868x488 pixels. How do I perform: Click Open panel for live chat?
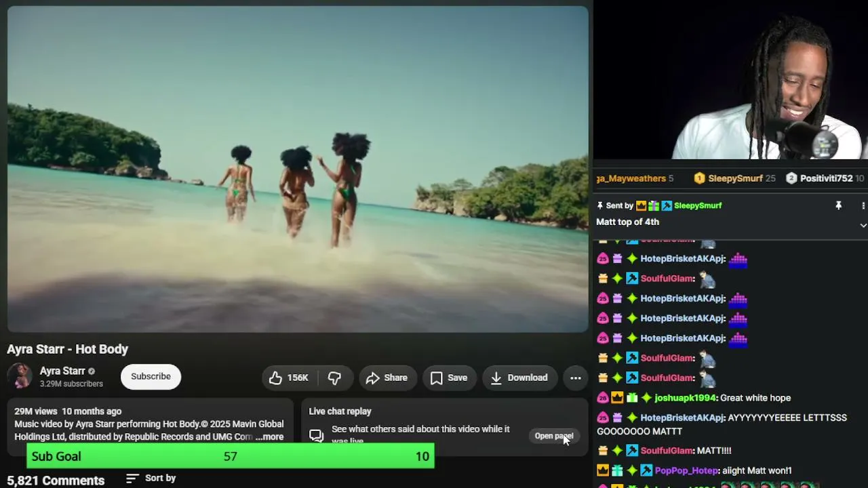[x=554, y=436]
